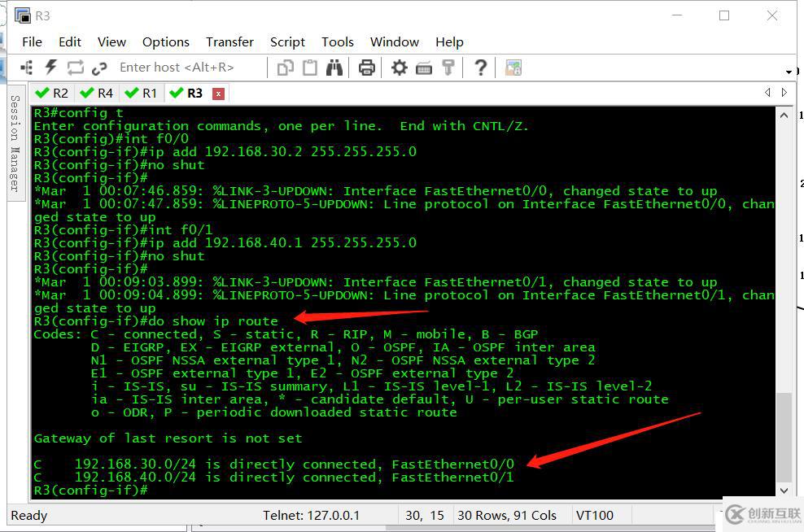This screenshot has height=532, width=804.
Task: Click 'Gateway of last resort is not set'
Action: tap(168, 438)
